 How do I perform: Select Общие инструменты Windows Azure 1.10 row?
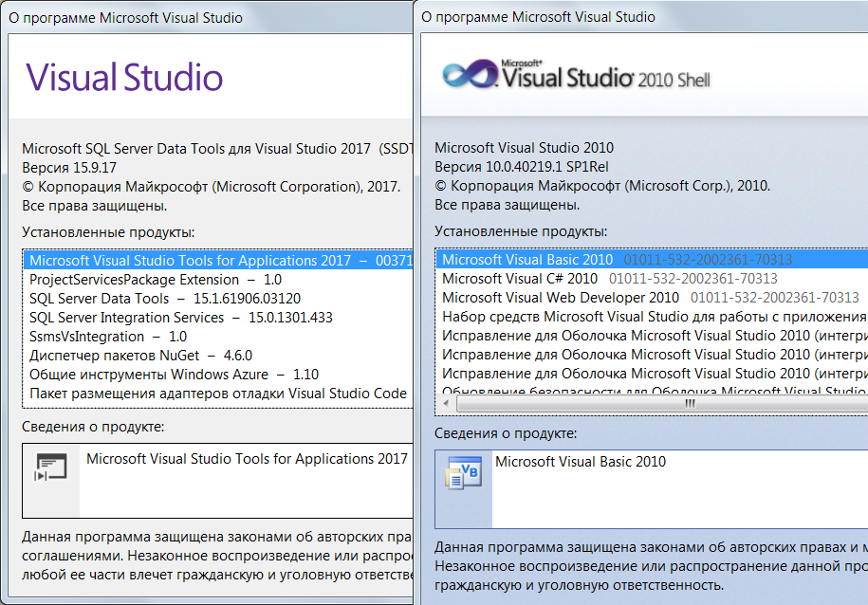point(219,375)
